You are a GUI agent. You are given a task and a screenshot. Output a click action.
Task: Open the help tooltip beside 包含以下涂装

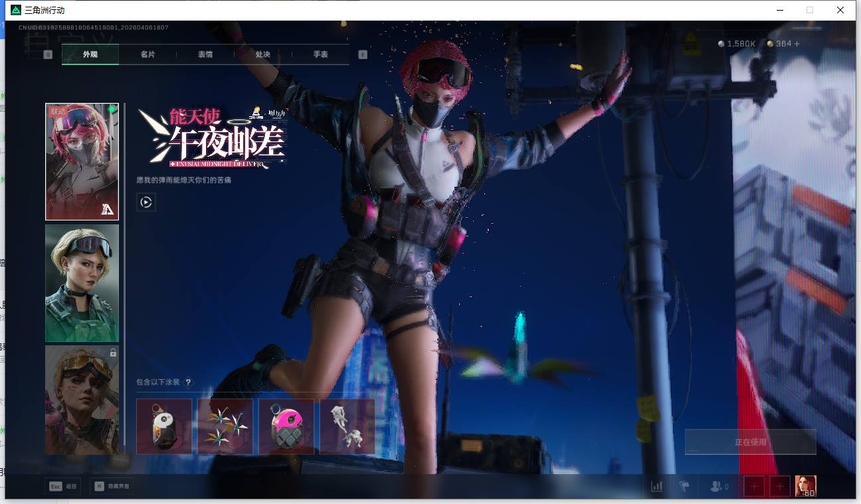189,382
